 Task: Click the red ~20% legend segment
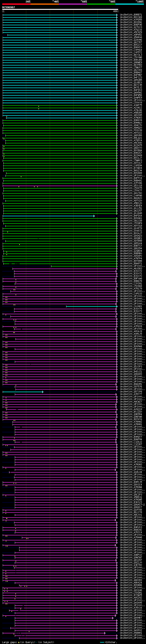[16, 4]
